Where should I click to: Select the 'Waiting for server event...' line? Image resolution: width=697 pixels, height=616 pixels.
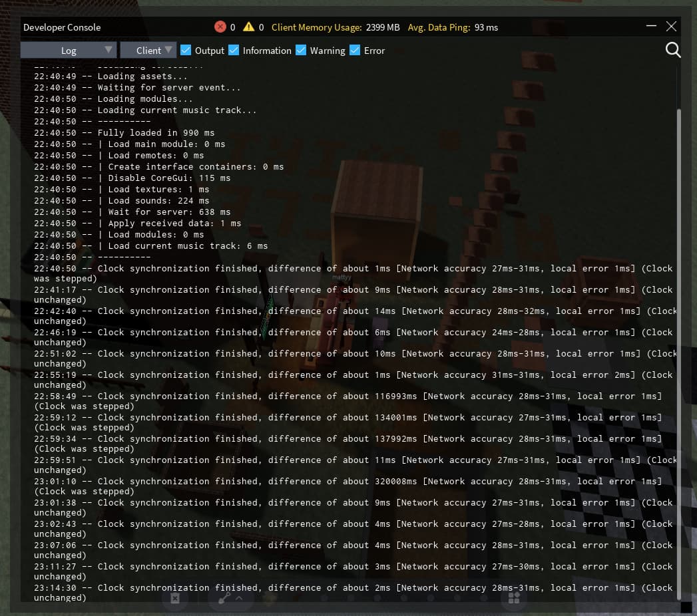click(x=137, y=88)
